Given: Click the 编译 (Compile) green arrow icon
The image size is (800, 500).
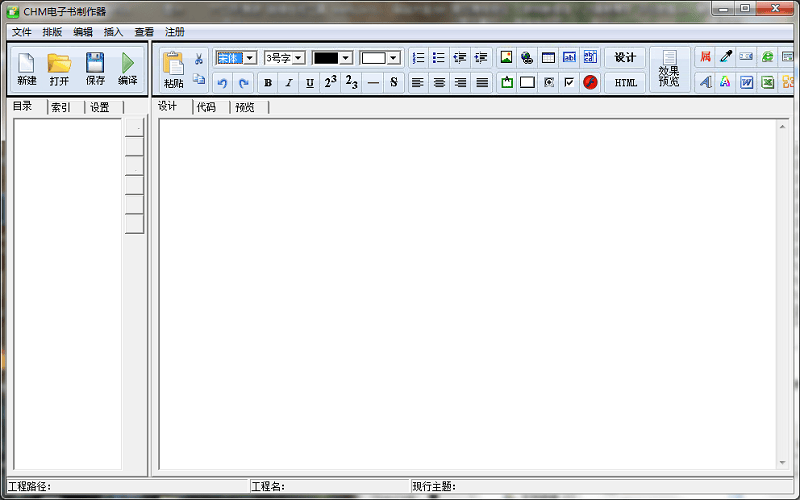Looking at the screenshot, I should coord(128,68).
